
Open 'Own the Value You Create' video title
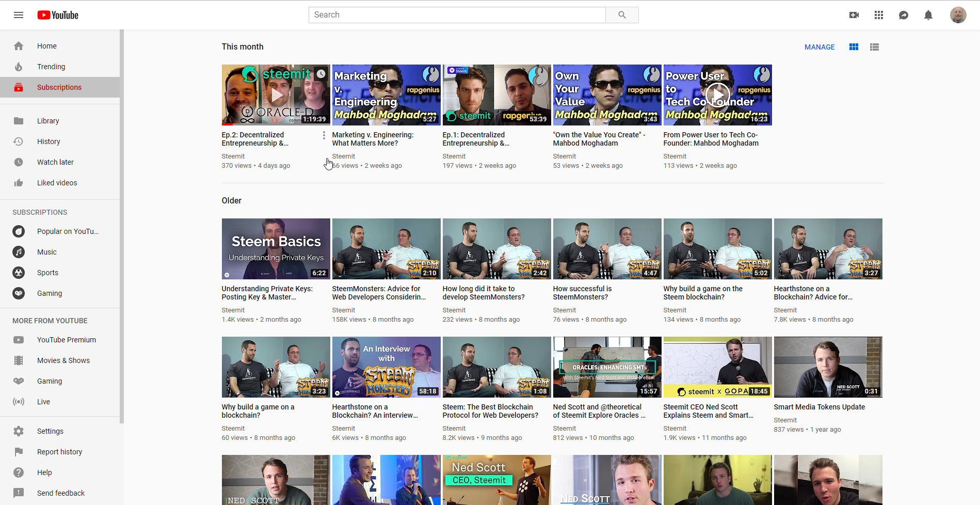(599, 139)
